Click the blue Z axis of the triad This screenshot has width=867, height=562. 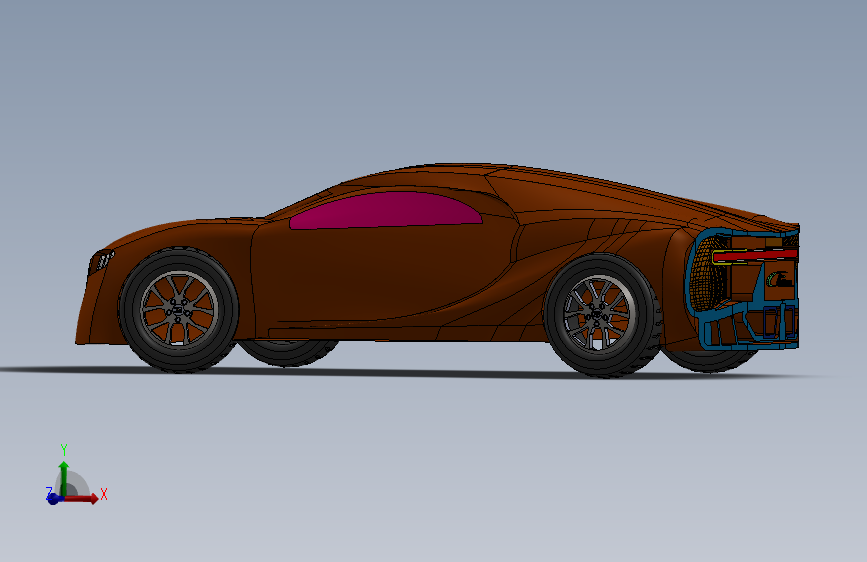click(x=53, y=498)
